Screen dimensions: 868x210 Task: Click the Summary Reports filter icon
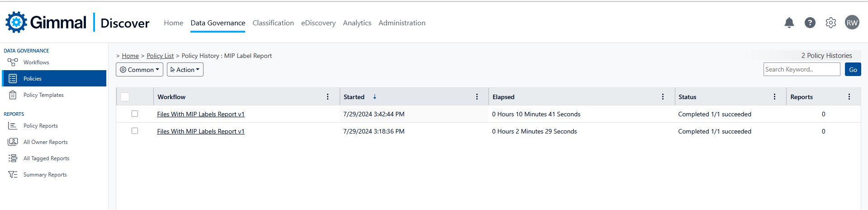[13, 175]
